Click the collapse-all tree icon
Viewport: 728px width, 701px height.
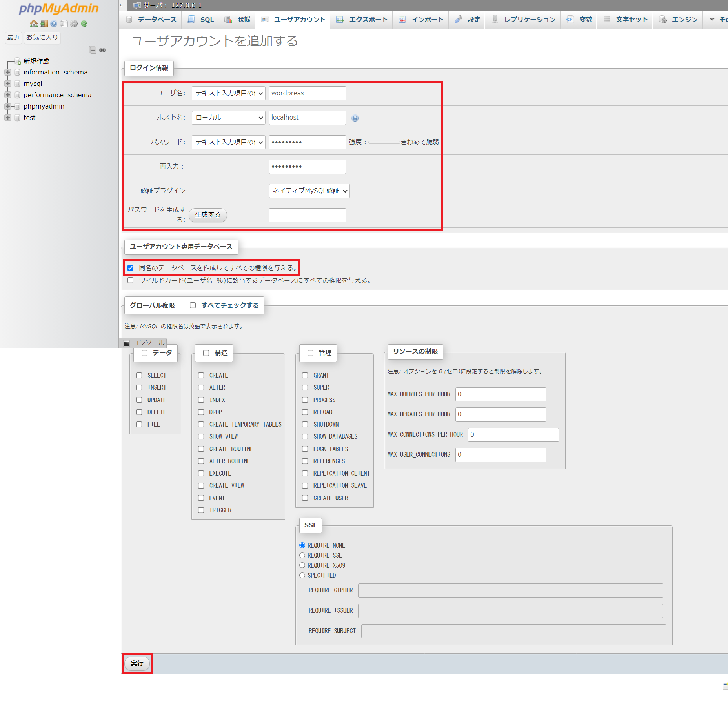(93, 50)
